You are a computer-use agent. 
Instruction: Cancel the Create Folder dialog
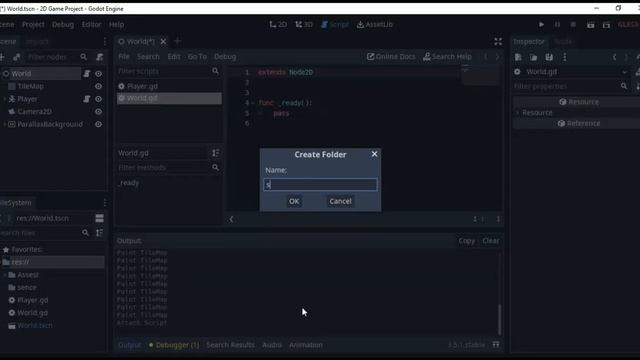coord(340,201)
